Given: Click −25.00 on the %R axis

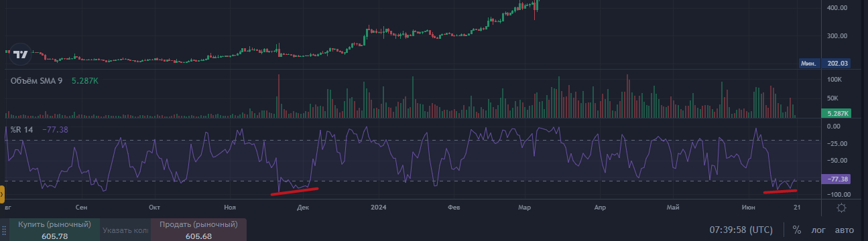Looking at the screenshot, I should click(x=838, y=143).
